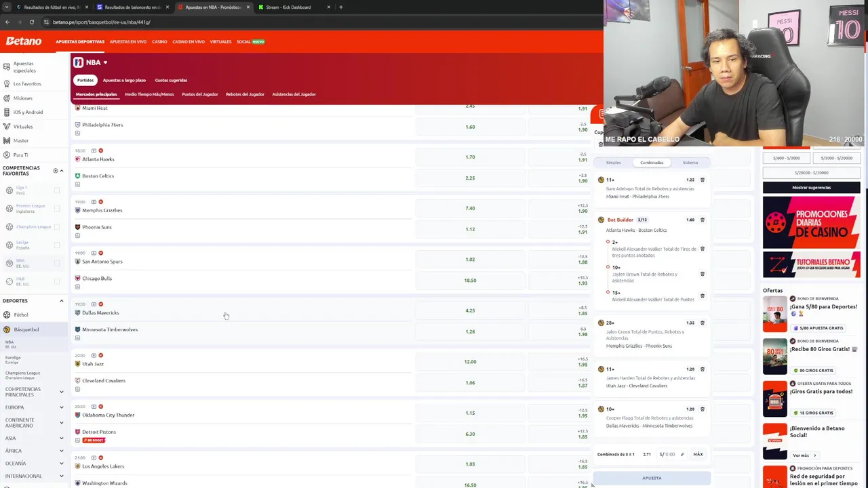Collapse Competencias Favoritas section
Viewport: 868px width, 488px height.
62,171
